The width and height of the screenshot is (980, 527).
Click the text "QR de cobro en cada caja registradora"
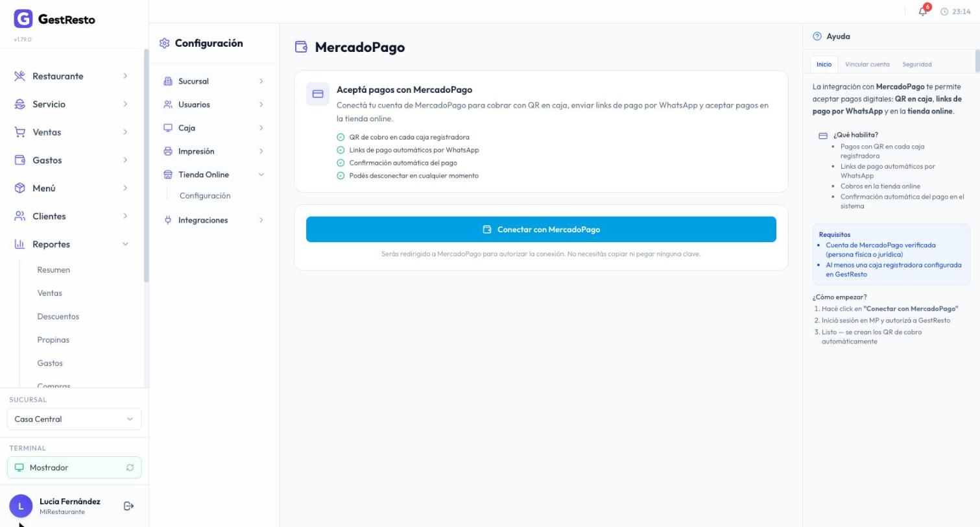[x=409, y=138]
